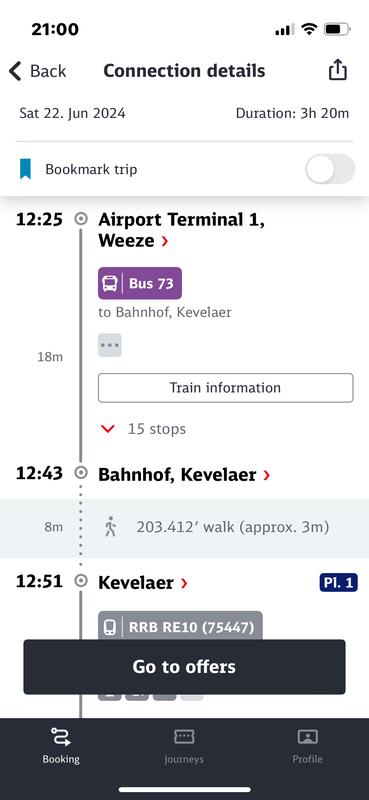Open Kevelaer station details chevron

pos(184,583)
